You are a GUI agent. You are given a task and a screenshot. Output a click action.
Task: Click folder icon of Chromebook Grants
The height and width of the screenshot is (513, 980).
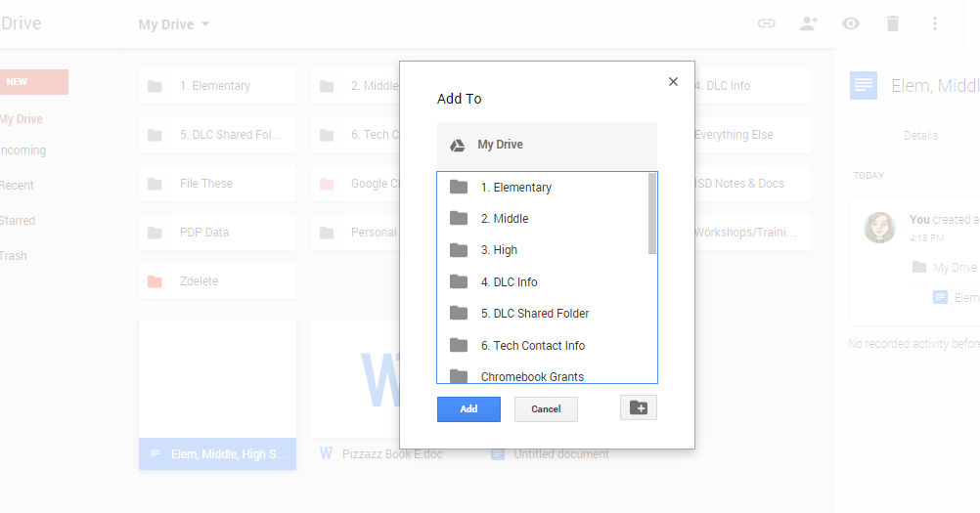tap(459, 375)
